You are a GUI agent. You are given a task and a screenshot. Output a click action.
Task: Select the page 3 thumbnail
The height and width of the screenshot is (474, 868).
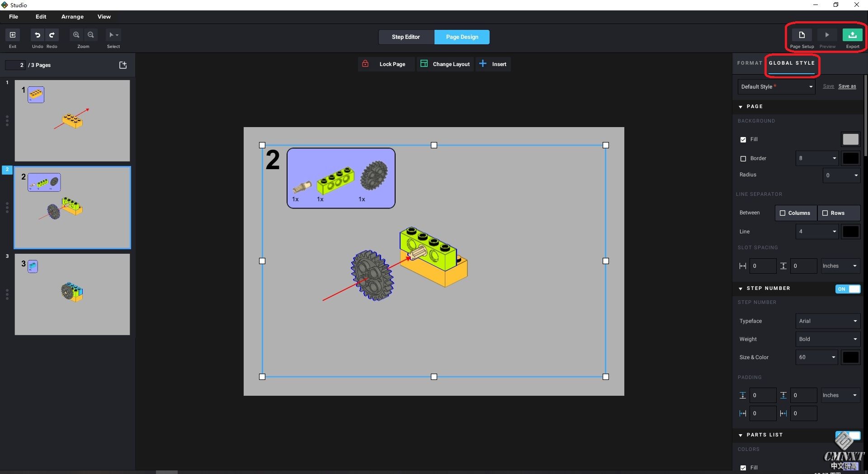click(x=72, y=294)
